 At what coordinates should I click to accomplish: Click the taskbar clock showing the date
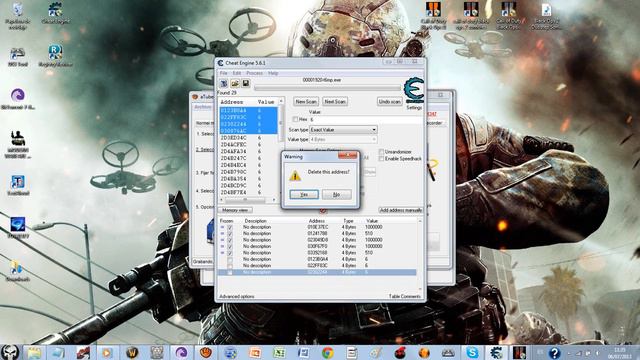point(620,353)
